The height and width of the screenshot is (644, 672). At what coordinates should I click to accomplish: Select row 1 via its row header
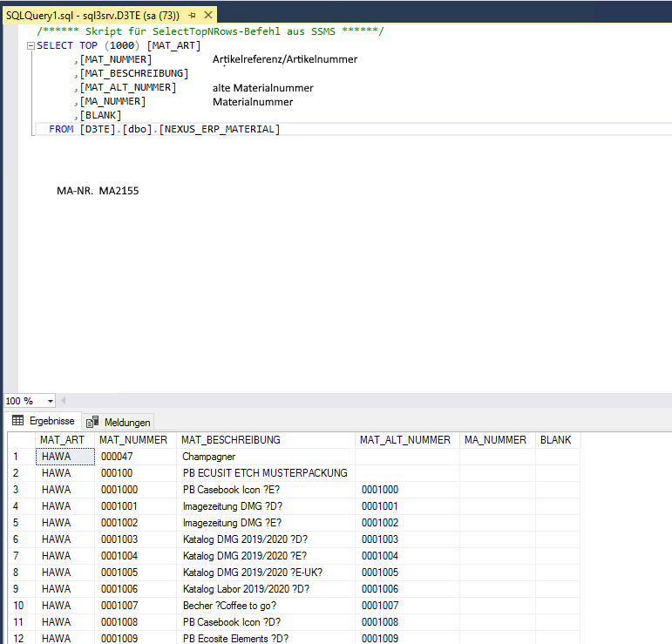click(x=19, y=457)
